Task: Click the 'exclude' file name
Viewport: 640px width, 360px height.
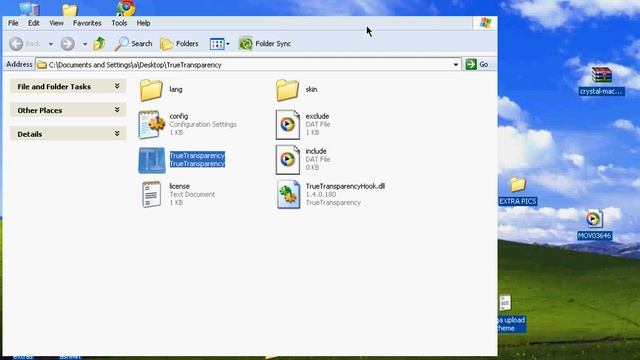Action: click(x=317, y=116)
